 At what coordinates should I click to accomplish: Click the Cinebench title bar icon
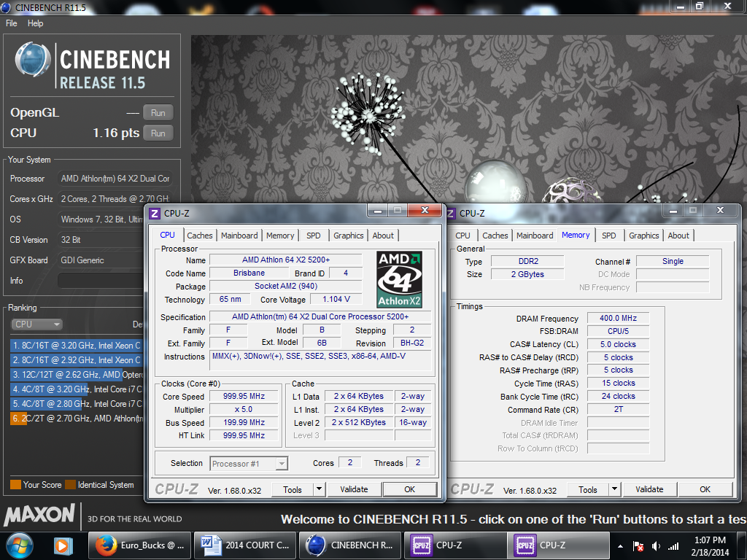point(6,7)
